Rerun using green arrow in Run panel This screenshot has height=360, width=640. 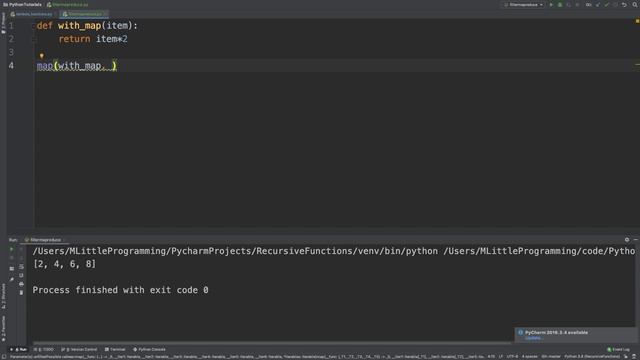pos(11,249)
